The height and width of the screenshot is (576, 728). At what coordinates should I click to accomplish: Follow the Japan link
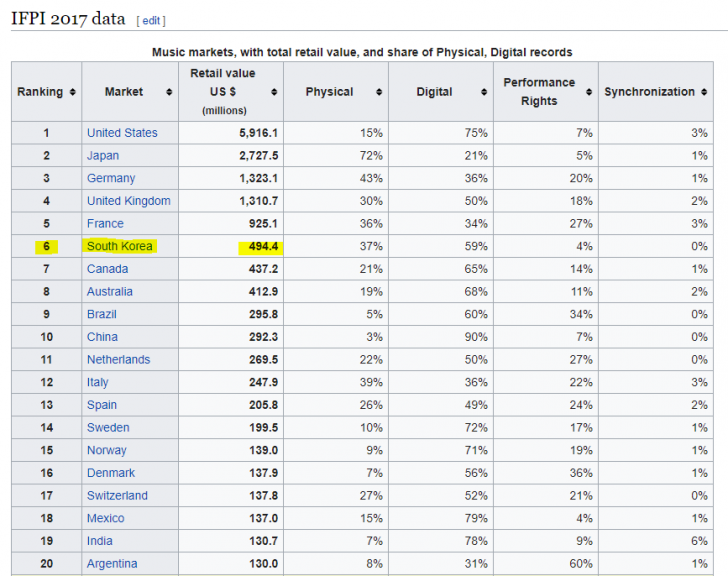[x=103, y=156]
